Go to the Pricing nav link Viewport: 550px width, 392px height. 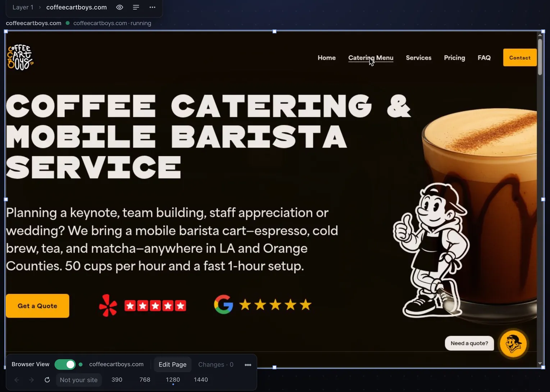[x=454, y=58]
